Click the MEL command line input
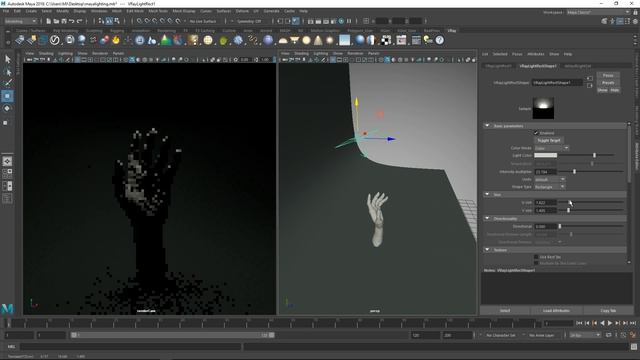Image resolution: width=640 pixels, height=360 pixels. point(131,347)
